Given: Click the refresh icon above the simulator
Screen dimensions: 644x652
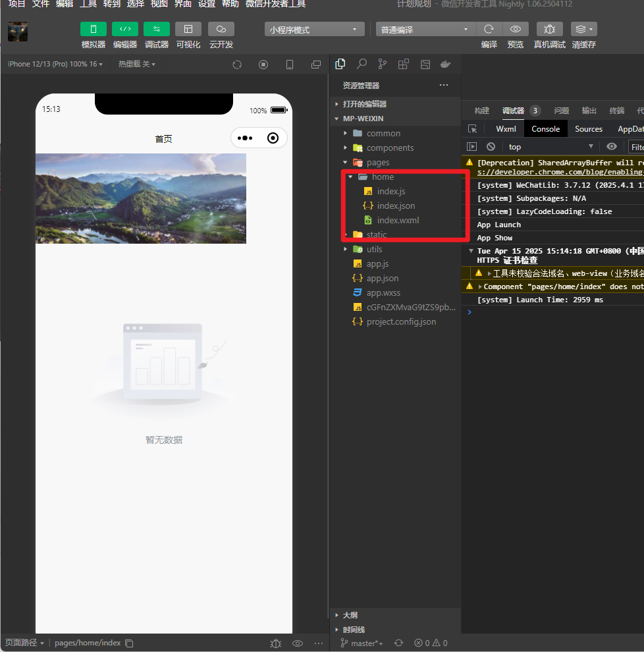Looking at the screenshot, I should click(x=237, y=65).
